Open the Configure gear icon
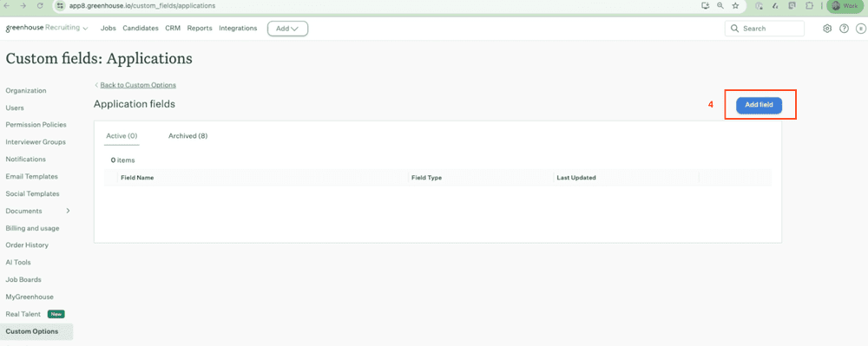The image size is (868, 346). (x=827, y=29)
